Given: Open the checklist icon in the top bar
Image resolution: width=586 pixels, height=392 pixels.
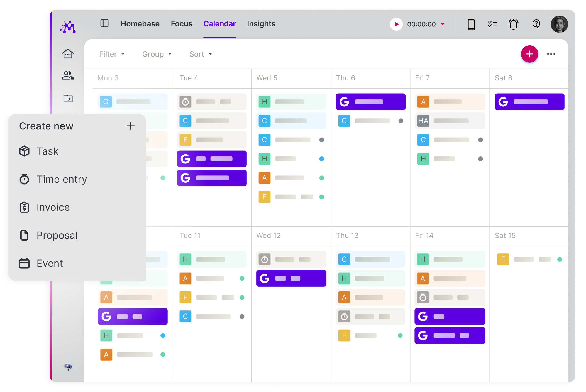Looking at the screenshot, I should tap(492, 24).
